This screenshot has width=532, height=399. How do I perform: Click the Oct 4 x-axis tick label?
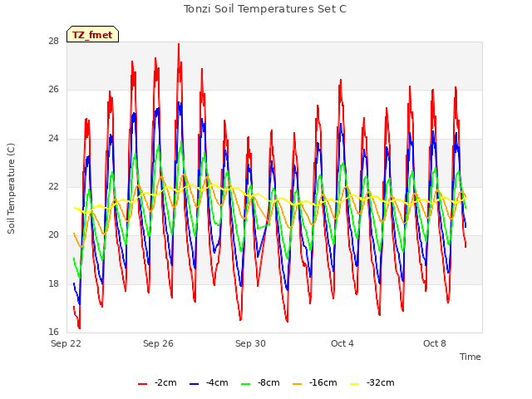tap(342, 343)
